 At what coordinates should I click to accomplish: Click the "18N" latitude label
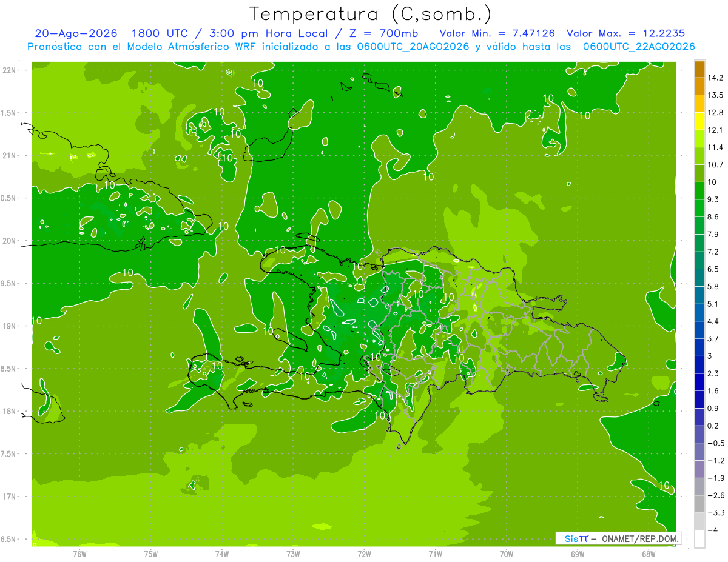(x=10, y=411)
